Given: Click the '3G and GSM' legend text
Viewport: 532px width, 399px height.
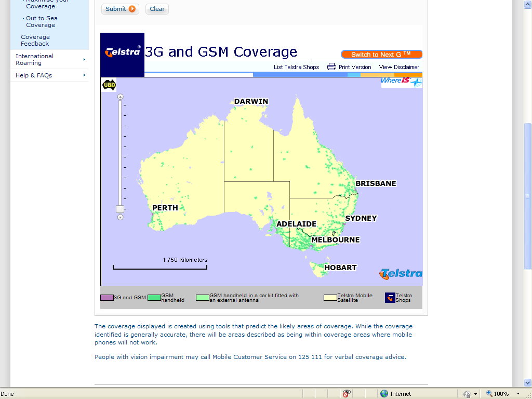Looking at the screenshot, I should tap(129, 298).
